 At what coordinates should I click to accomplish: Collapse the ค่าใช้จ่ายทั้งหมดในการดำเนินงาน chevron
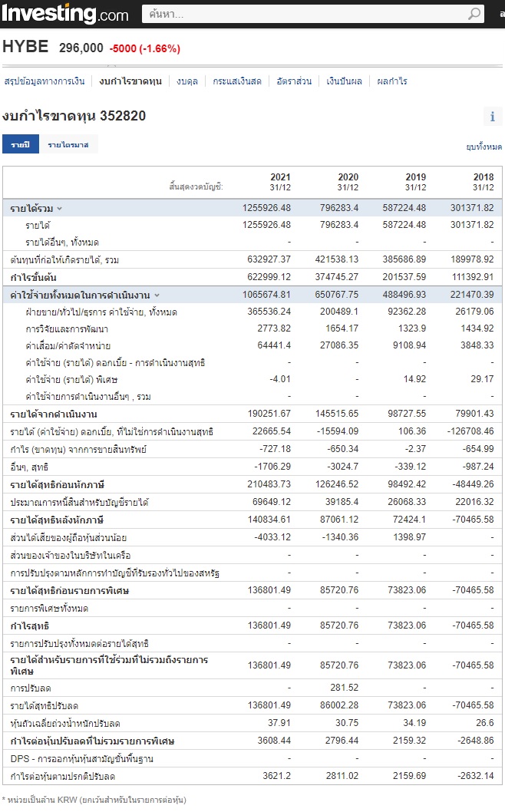(157, 295)
